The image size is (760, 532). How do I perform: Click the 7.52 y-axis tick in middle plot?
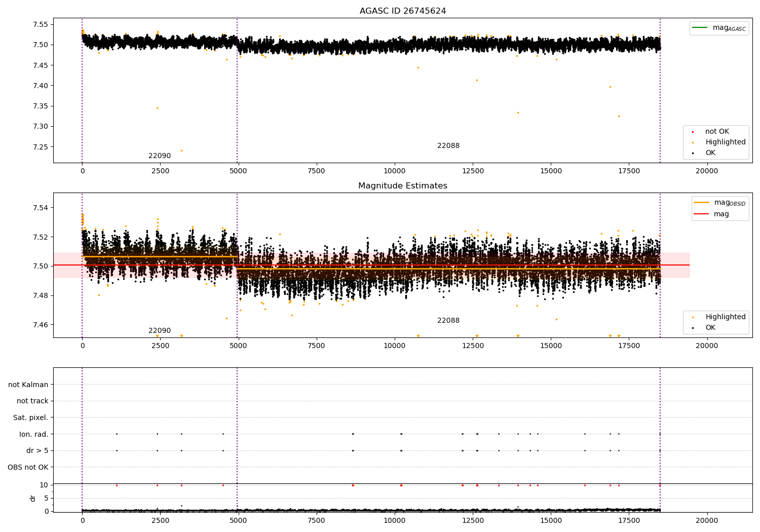click(41, 237)
